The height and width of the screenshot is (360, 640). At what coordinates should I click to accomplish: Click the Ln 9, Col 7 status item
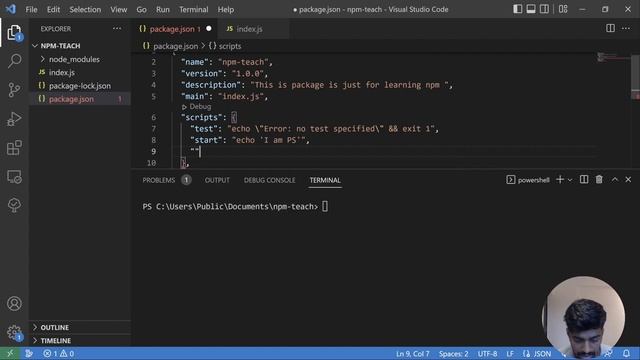(413, 353)
